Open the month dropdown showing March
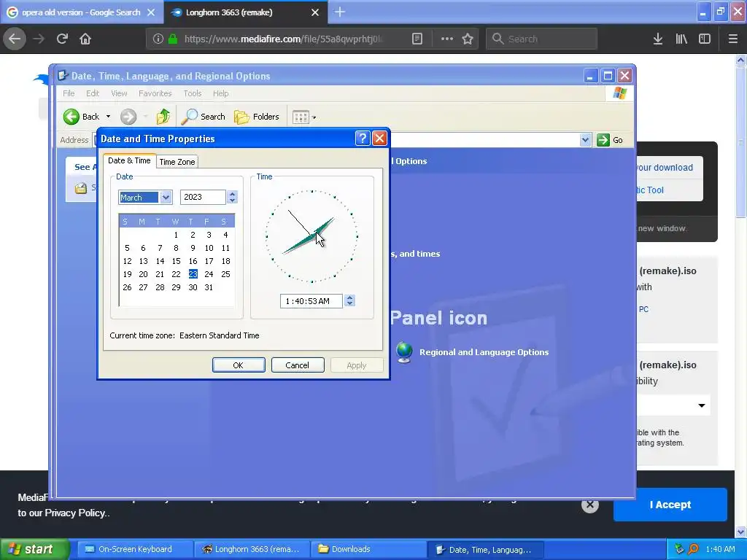This screenshot has height=560, width=747. (166, 197)
